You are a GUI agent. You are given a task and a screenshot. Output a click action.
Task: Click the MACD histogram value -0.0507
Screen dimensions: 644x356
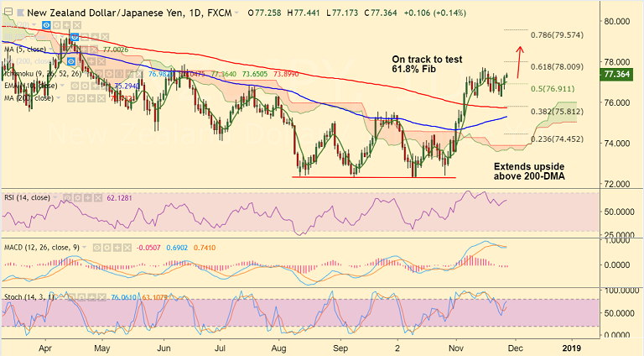(148, 248)
